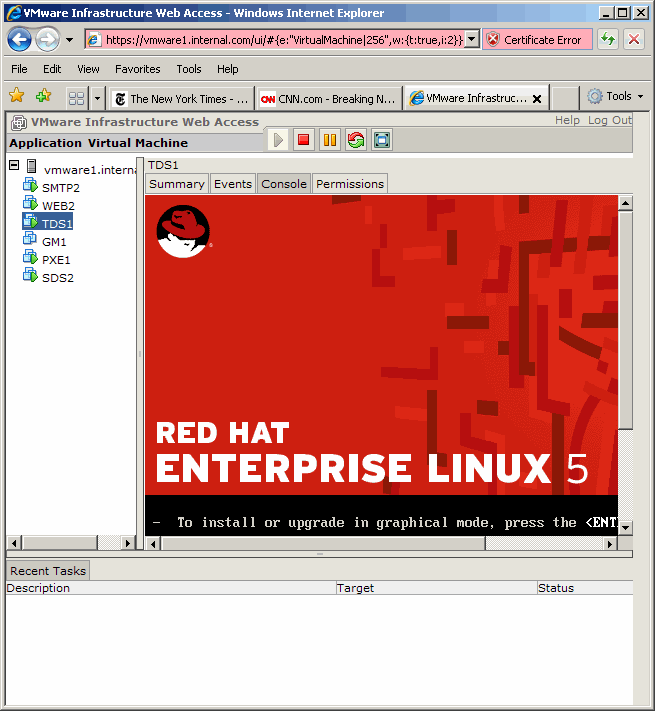Collapse the vmware1.internal host tree node
Image resolution: width=655 pixels, height=711 pixels.
(14, 166)
